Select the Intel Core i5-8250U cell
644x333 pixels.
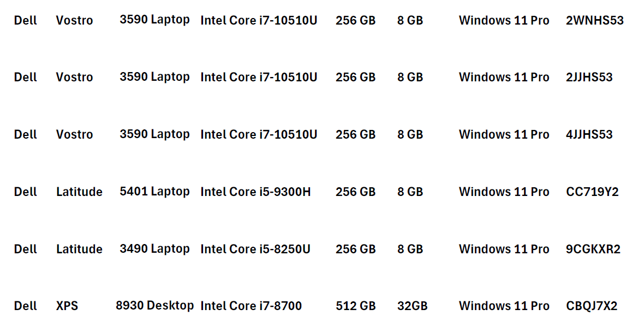pos(255,249)
